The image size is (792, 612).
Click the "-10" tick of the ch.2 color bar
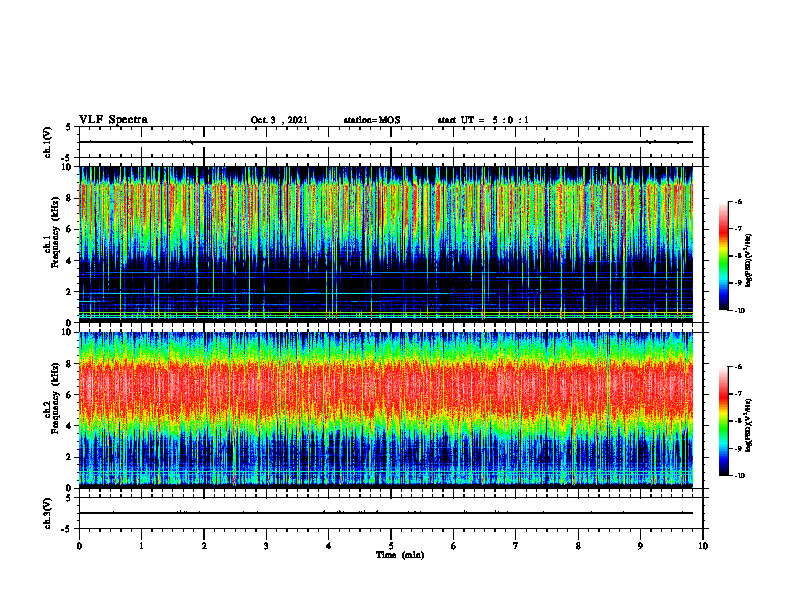[x=740, y=476]
